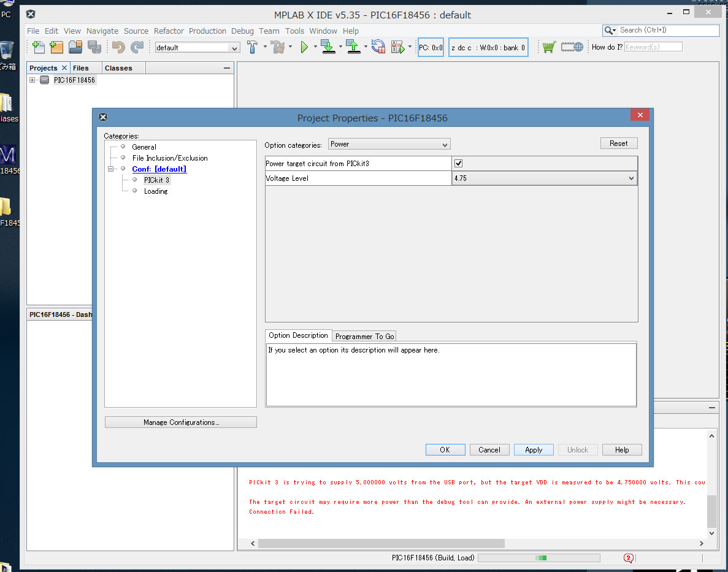This screenshot has height=572, width=728.
Task: Collapse the Conf: [default] tree node
Action: [x=111, y=169]
